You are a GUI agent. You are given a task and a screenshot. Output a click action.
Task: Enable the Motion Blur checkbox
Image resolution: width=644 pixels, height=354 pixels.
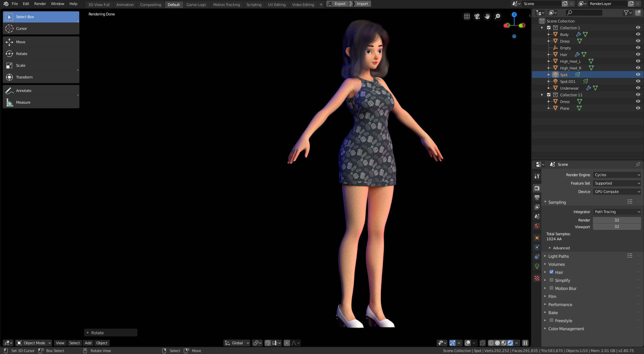(551, 288)
